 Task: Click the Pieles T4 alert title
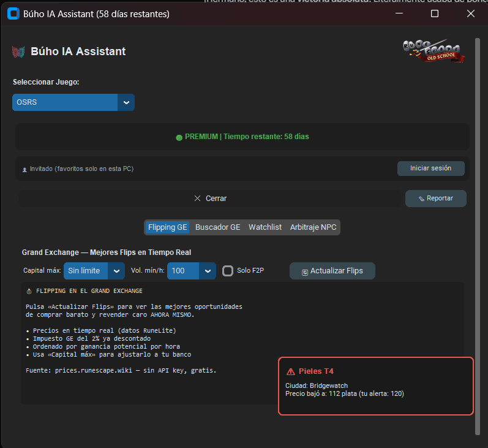[316, 371]
